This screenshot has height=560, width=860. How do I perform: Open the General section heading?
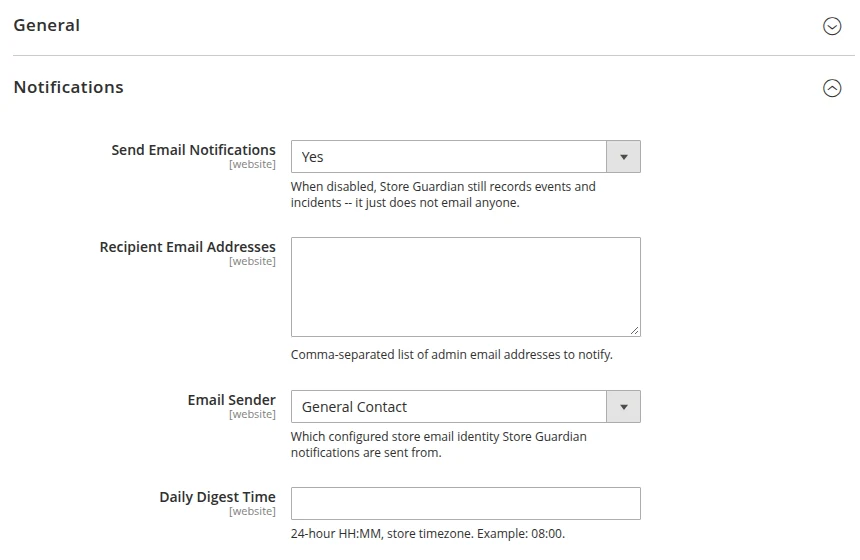(x=47, y=25)
